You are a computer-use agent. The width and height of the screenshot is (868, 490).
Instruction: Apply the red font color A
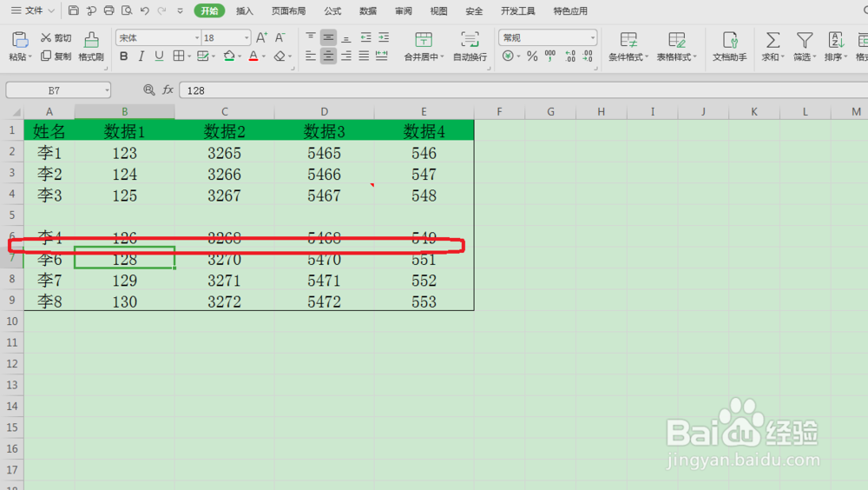[x=253, y=56]
